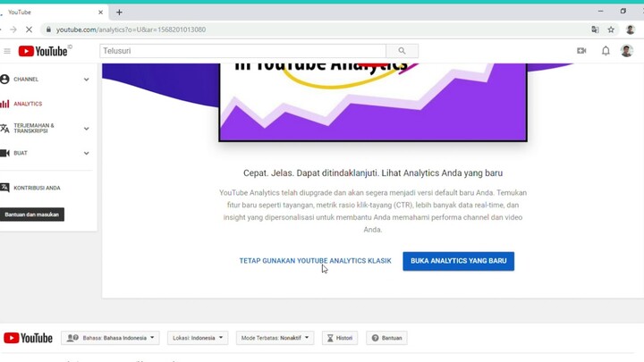The image size is (644, 362).
Task: Click Tetap Gunakan YouTube Analytics Klasik
Action: pyautogui.click(x=316, y=261)
